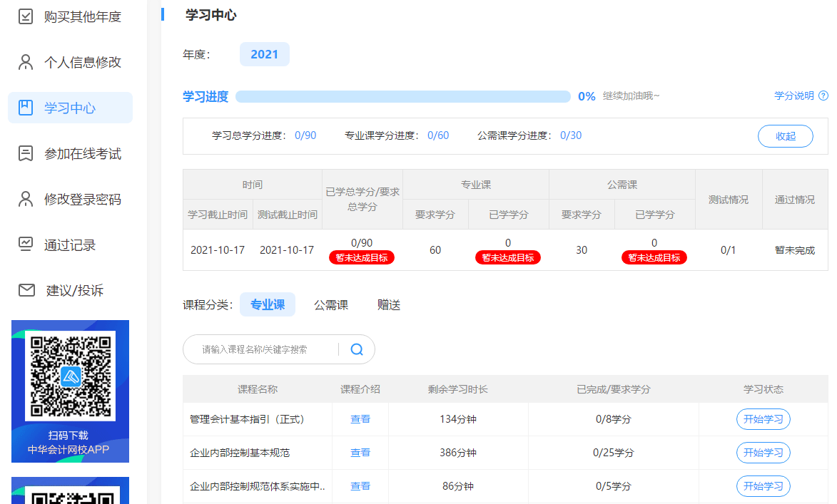Switch to the 赠送 course tab
This screenshot has height=504, width=837.
click(x=389, y=304)
